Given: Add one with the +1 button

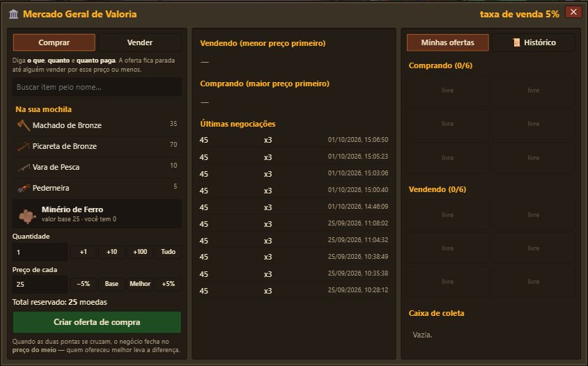Looking at the screenshot, I should point(83,252).
